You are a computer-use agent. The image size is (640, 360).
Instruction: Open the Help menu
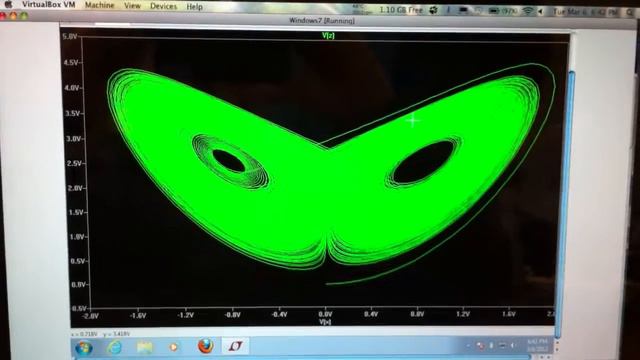click(x=194, y=7)
